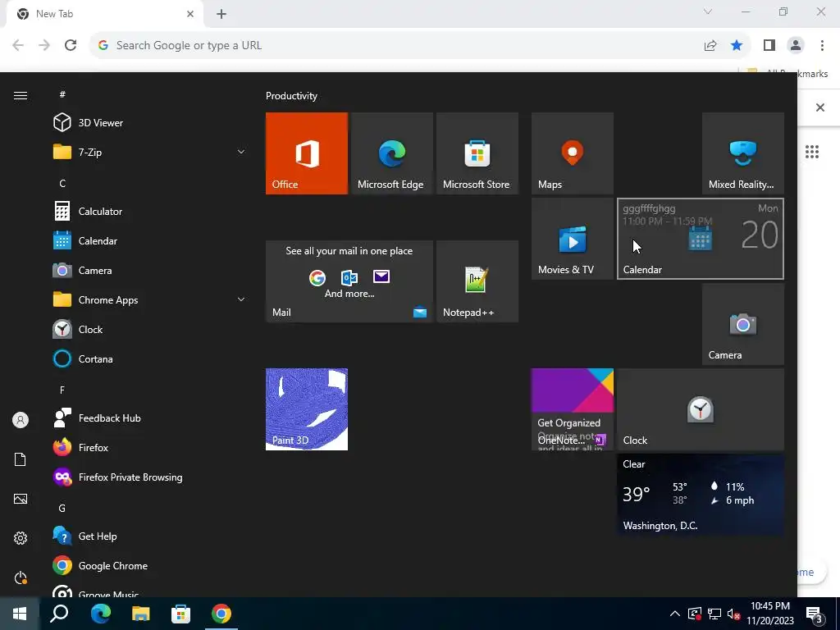Screen dimensions: 840x630
Task: Open taskbar Search
Action: click(59, 614)
